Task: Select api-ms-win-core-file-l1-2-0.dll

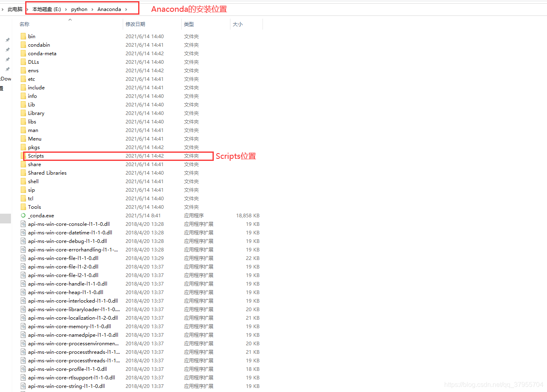Action: point(63,266)
